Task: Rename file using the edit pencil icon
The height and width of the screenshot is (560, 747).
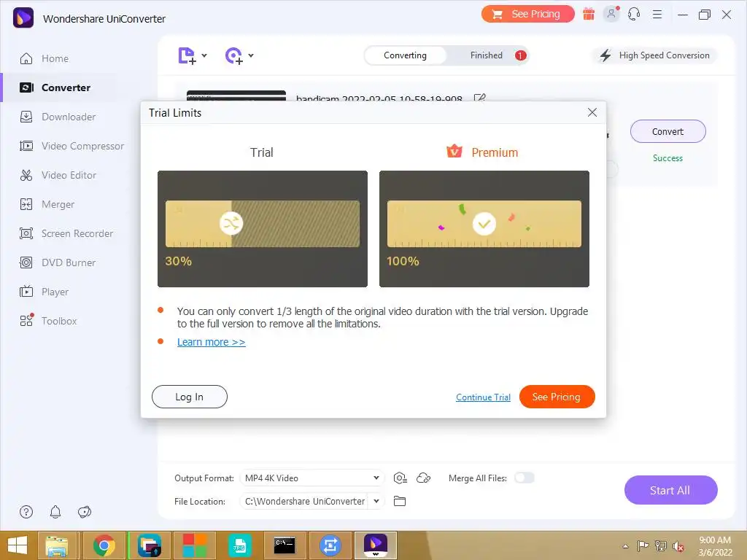Action: tap(480, 97)
